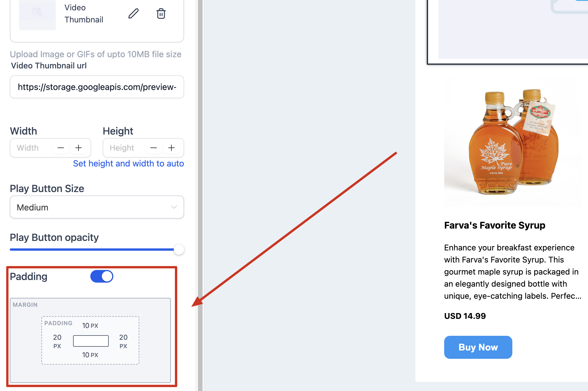The width and height of the screenshot is (588, 391).
Task: Click the dropdown chevron next to Medium
Action: coord(174,207)
